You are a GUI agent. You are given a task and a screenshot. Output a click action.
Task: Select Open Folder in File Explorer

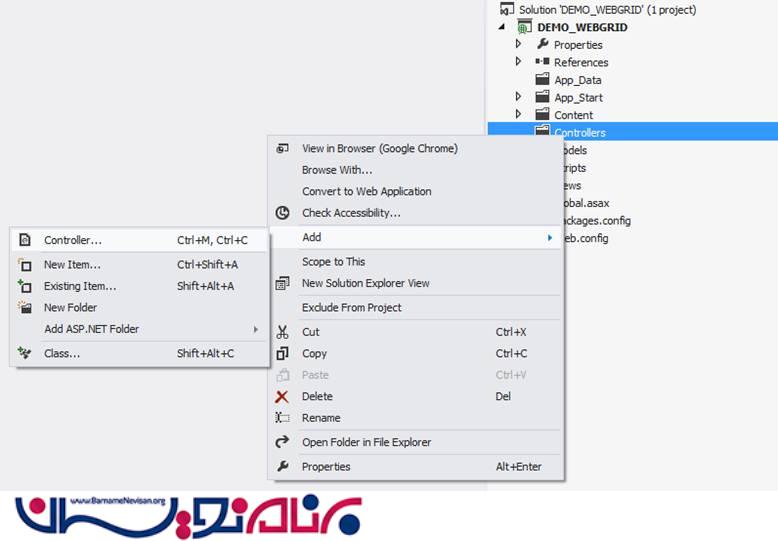(x=415, y=442)
